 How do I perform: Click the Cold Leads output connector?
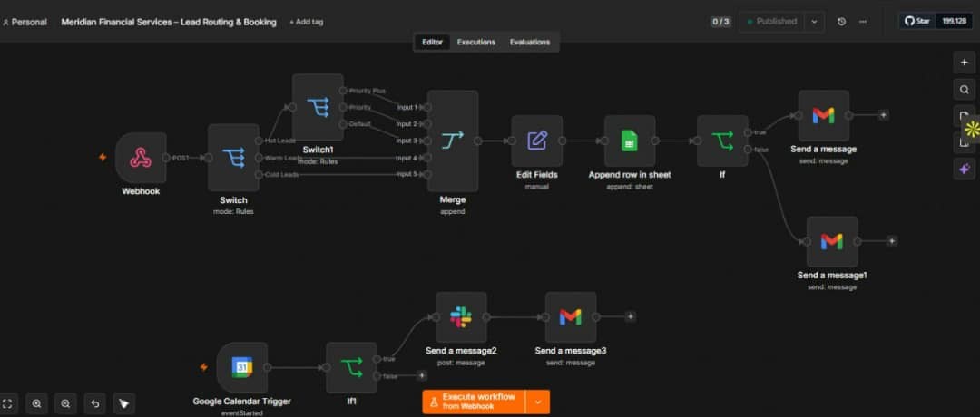pos(259,175)
